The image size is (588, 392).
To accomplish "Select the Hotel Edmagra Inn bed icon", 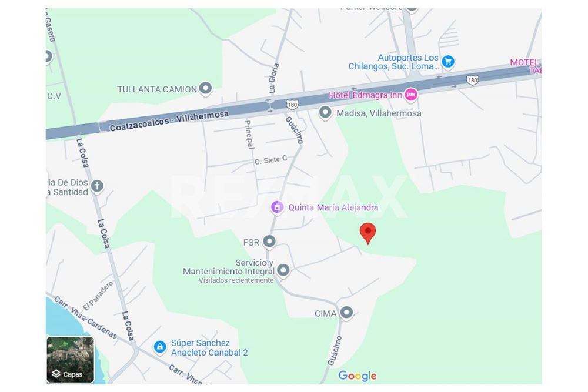I will coord(410,95).
